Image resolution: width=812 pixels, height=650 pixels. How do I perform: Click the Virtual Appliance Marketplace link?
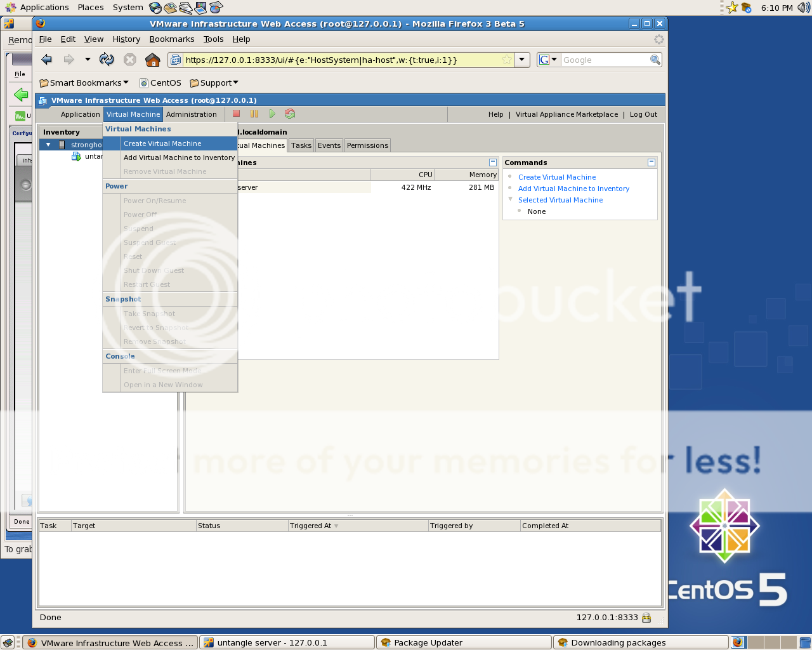566,114
